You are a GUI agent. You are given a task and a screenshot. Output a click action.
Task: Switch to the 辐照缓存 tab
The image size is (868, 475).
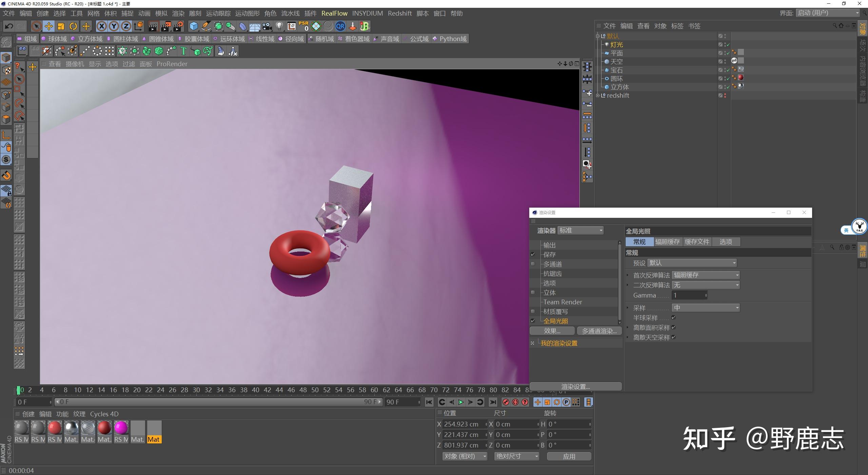pyautogui.click(x=667, y=242)
